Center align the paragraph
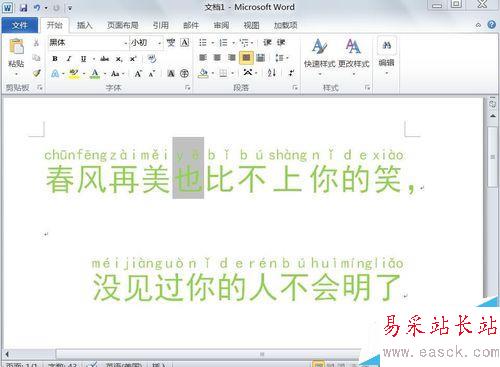Screen dimensions: 500x367 point(217,58)
